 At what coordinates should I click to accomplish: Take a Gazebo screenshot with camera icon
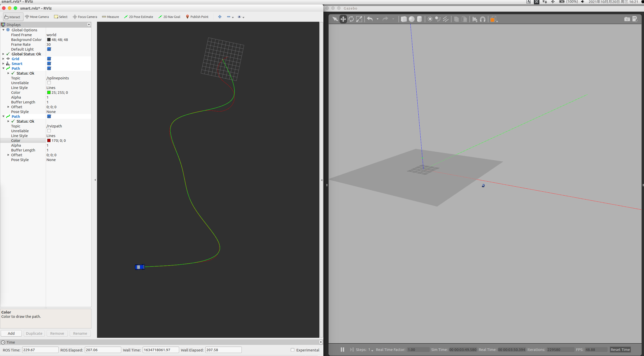click(627, 19)
